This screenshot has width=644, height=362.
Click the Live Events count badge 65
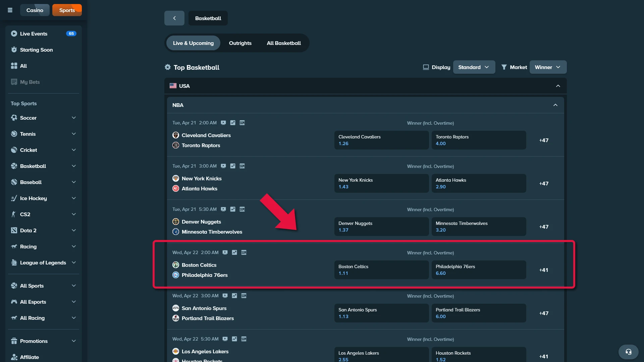click(x=71, y=34)
